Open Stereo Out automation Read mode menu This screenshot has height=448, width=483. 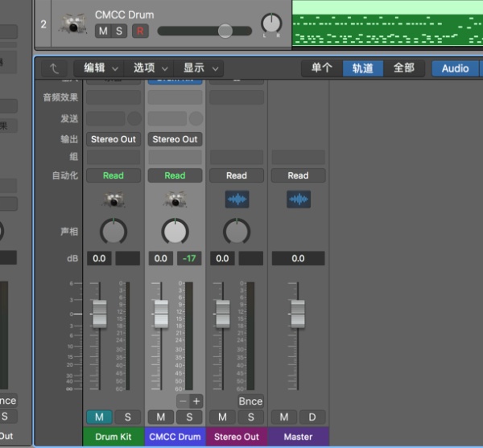point(237,175)
